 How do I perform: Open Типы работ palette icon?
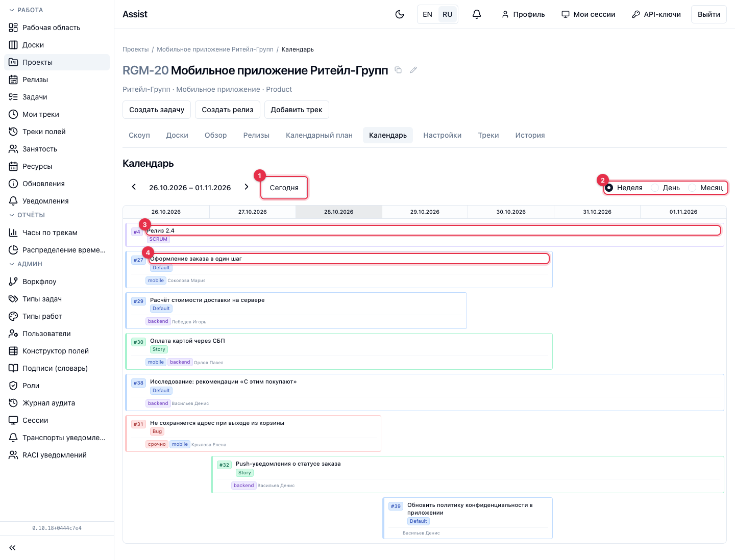pyautogui.click(x=13, y=316)
